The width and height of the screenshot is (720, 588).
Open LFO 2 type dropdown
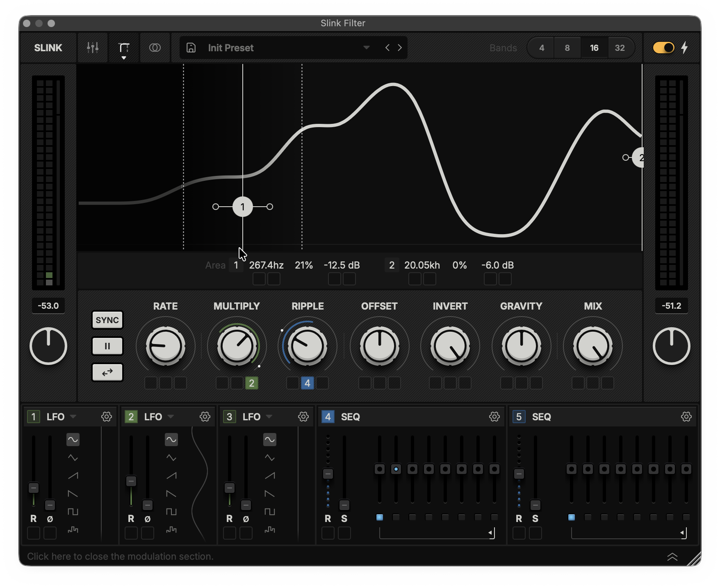coord(171,417)
